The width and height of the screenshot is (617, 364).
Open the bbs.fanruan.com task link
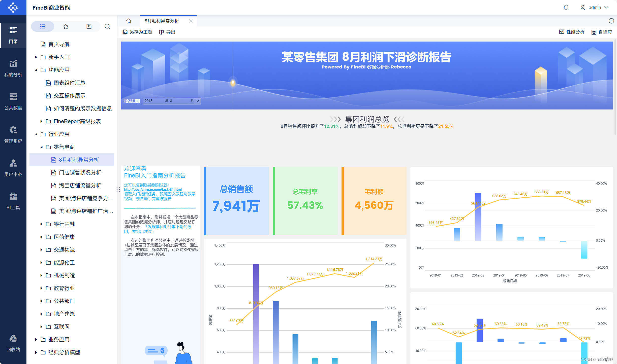coord(153,190)
